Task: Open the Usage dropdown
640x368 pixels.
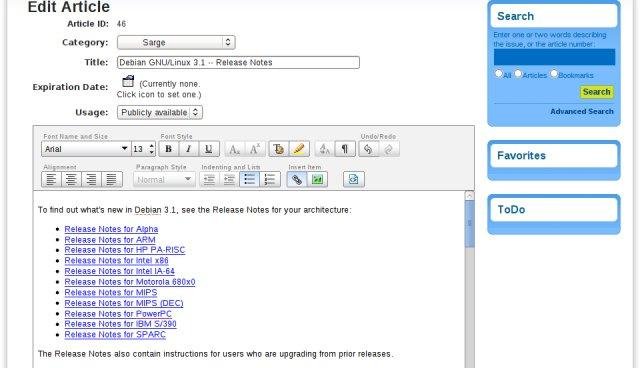Action: (x=160, y=113)
